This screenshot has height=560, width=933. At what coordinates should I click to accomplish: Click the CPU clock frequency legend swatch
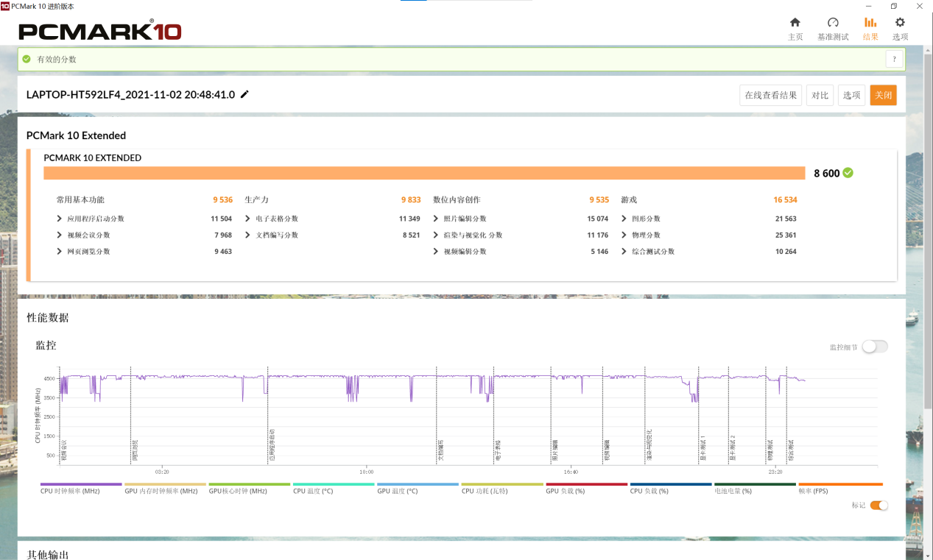tap(81, 484)
